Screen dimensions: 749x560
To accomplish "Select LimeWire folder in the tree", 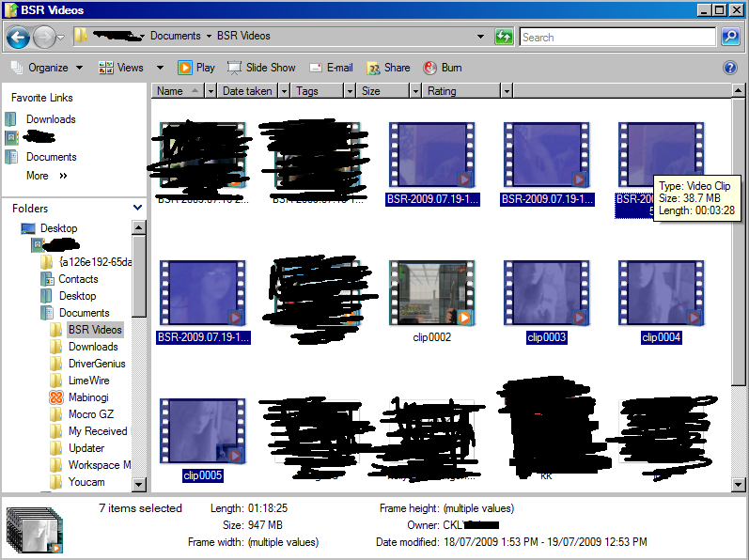I will click(x=89, y=381).
